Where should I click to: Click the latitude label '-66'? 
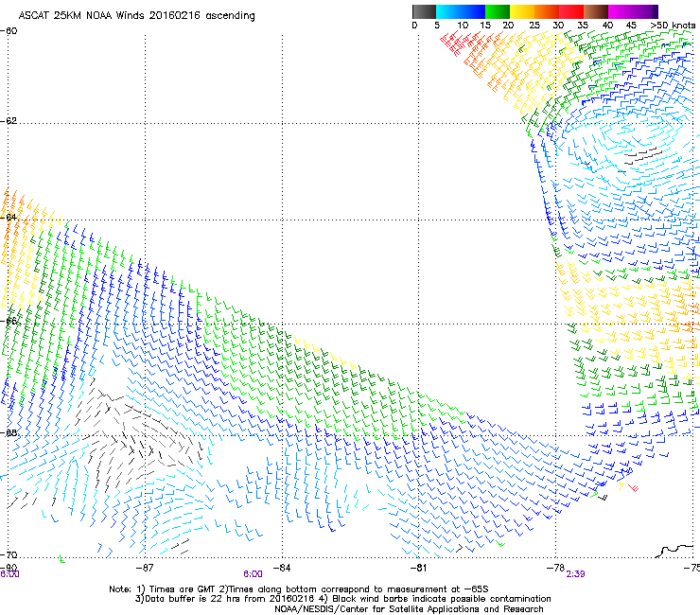pyautogui.click(x=9, y=321)
